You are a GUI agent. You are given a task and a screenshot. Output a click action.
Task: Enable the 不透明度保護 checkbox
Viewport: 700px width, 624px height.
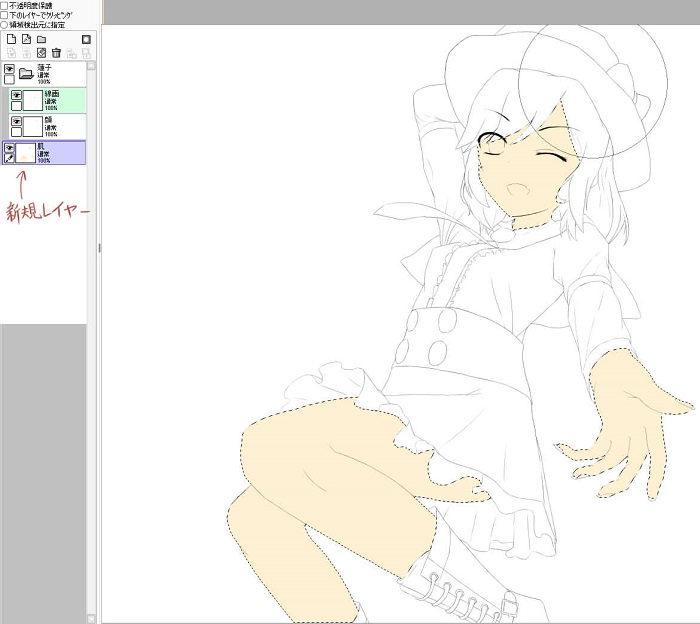coord(4,6)
